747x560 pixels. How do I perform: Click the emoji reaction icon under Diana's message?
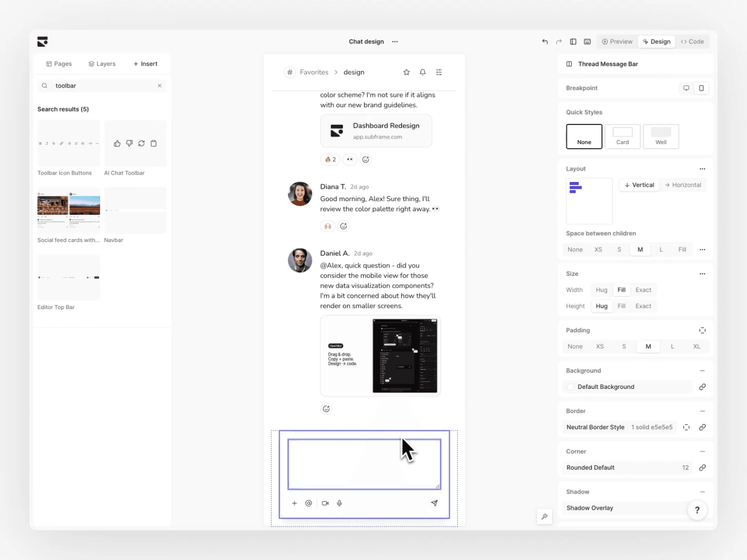click(x=343, y=226)
